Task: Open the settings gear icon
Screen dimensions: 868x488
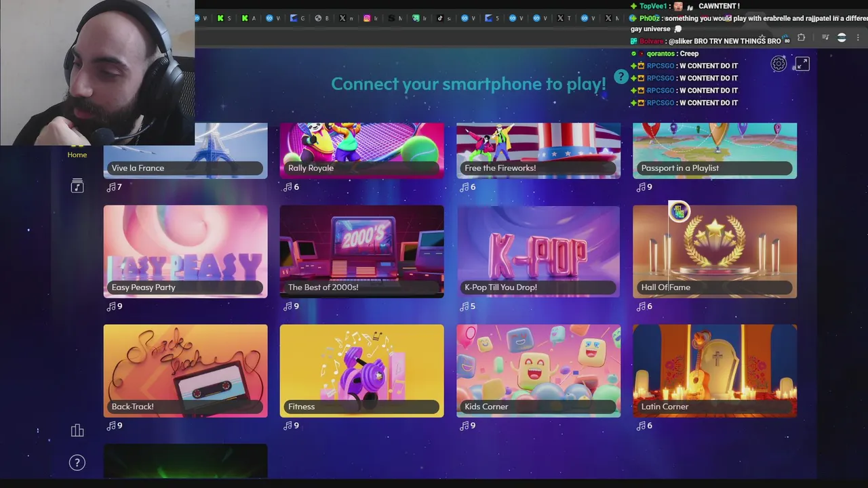Action: pyautogui.click(x=778, y=64)
